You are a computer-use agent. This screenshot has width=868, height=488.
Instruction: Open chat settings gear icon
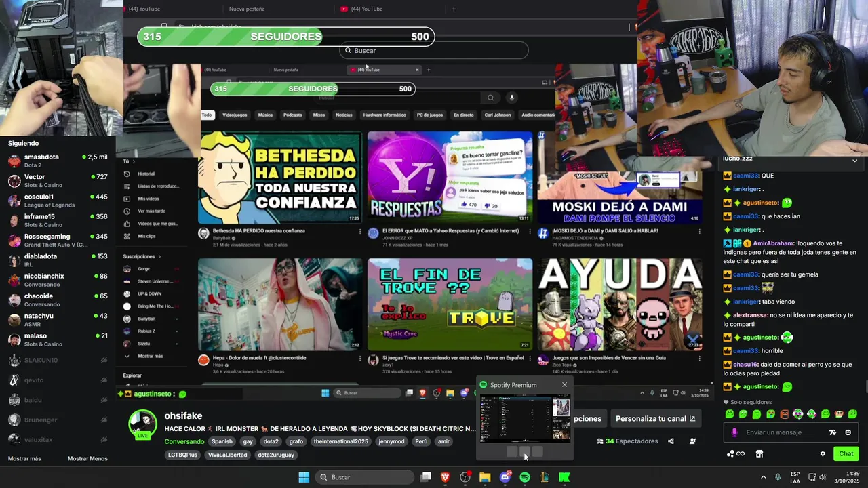823,454
